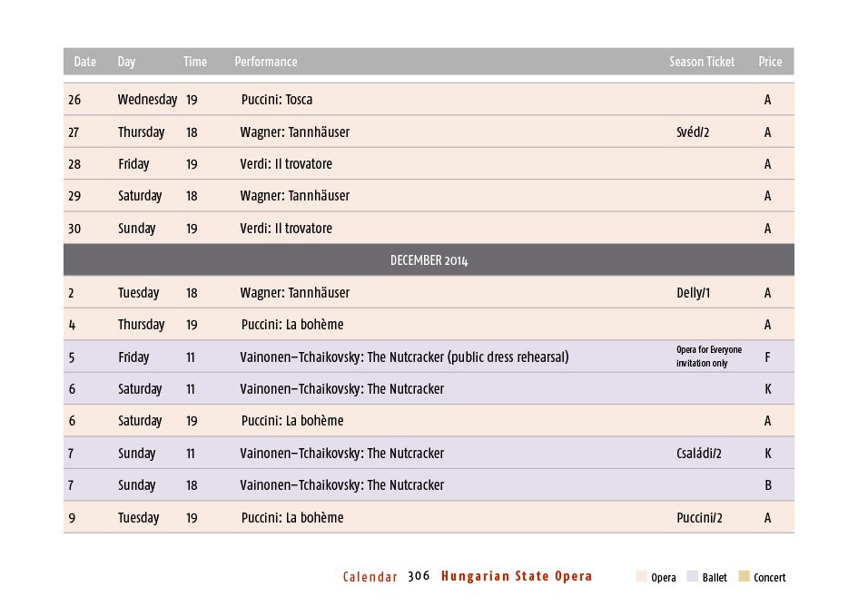Click the Opera for Everyone invitation note

click(x=708, y=357)
